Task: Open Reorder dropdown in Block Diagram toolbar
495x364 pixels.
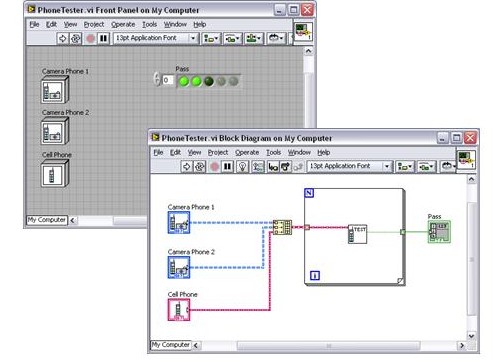Action: click(448, 166)
